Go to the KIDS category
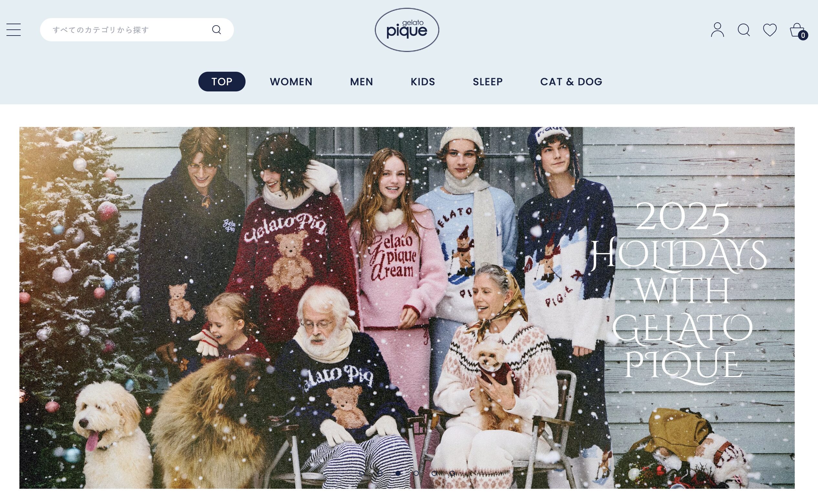 click(423, 82)
